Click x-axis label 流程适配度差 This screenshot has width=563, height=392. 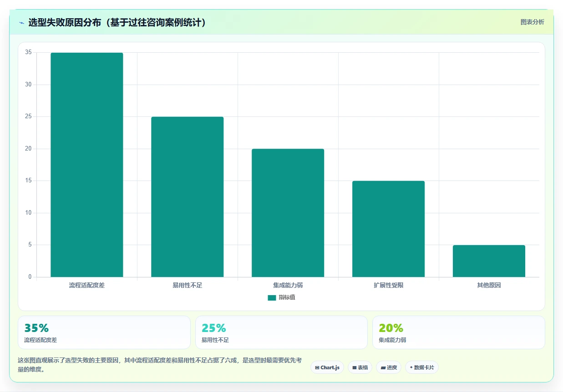[87, 286]
